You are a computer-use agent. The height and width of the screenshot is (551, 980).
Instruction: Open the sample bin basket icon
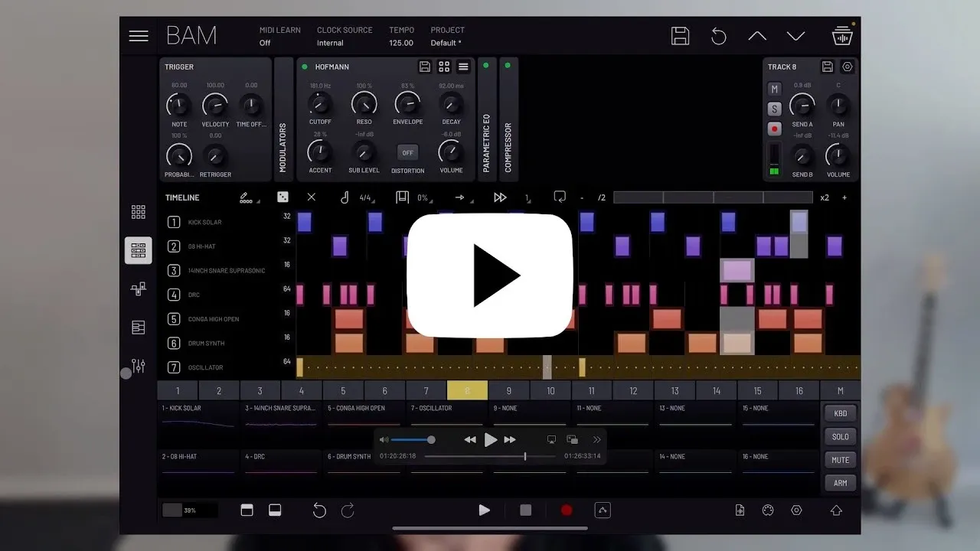click(x=842, y=36)
